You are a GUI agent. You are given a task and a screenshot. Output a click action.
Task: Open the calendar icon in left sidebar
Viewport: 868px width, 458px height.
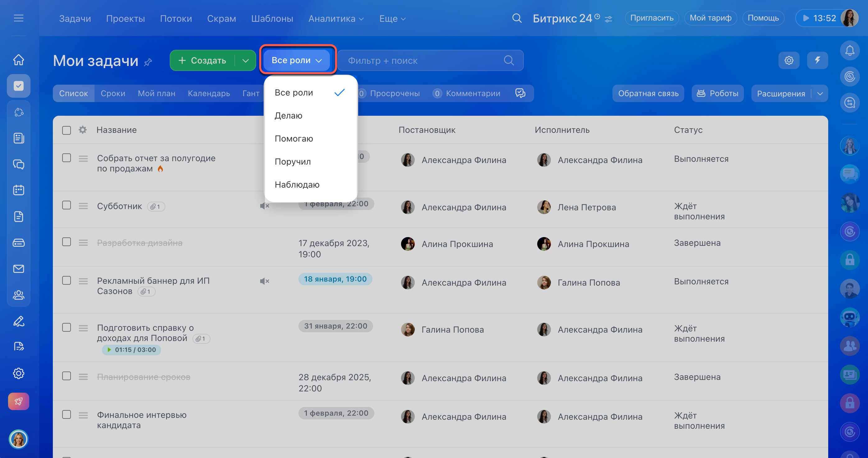(19, 190)
